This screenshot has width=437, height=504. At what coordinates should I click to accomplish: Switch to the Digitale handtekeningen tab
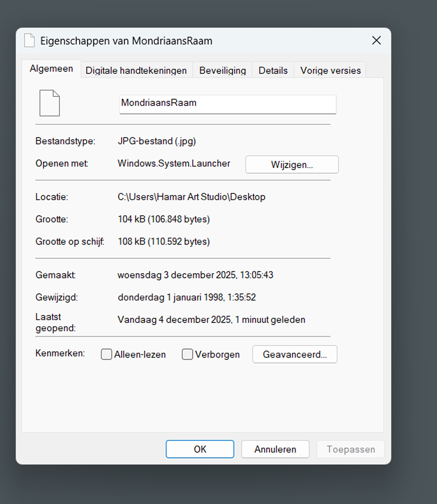pyautogui.click(x=136, y=71)
